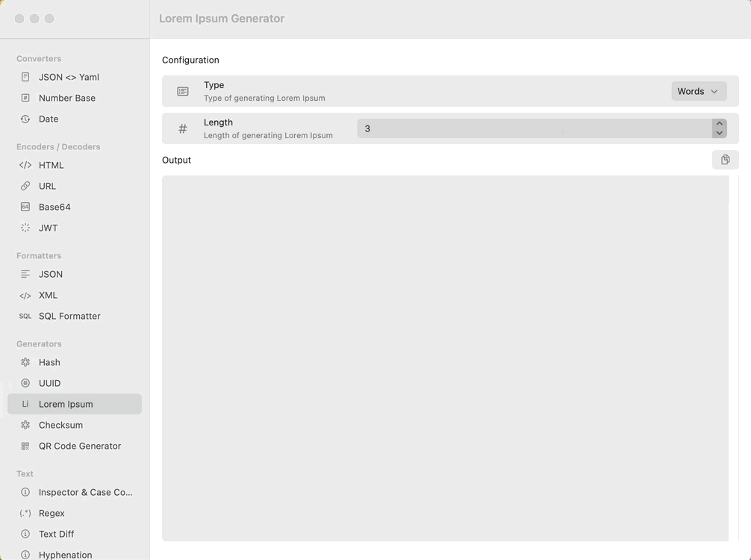Click the Type row list icon
Image resolution: width=751 pixels, height=560 pixels.
pyautogui.click(x=182, y=91)
